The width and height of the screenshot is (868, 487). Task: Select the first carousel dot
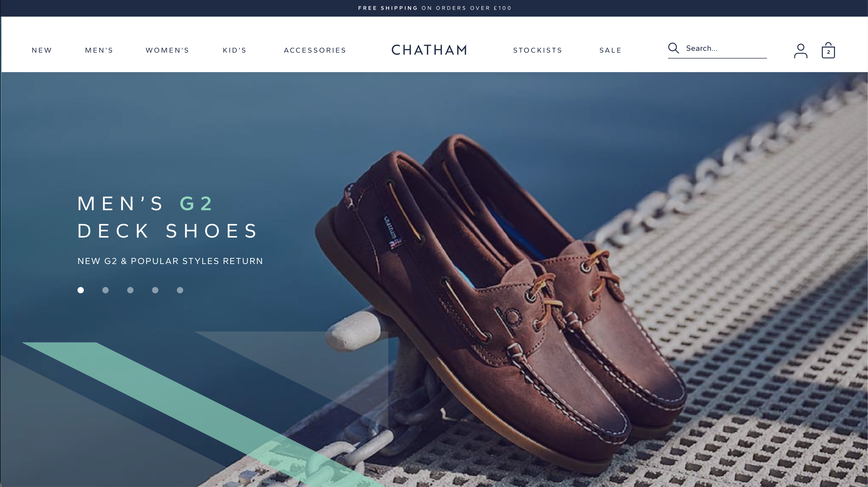81,290
